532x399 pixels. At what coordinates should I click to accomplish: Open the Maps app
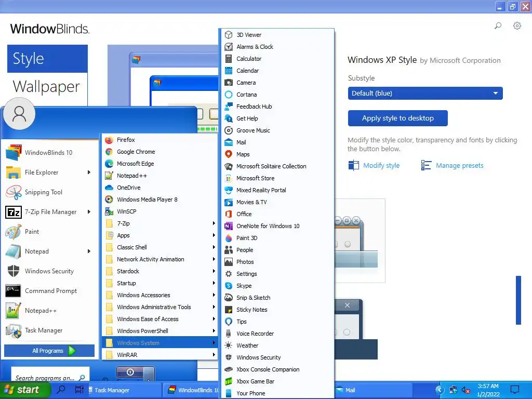point(277,154)
